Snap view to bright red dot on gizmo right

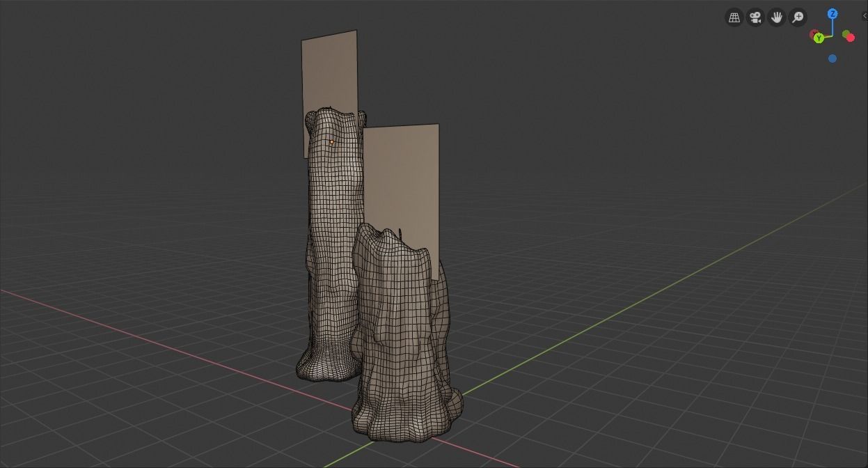851,38
